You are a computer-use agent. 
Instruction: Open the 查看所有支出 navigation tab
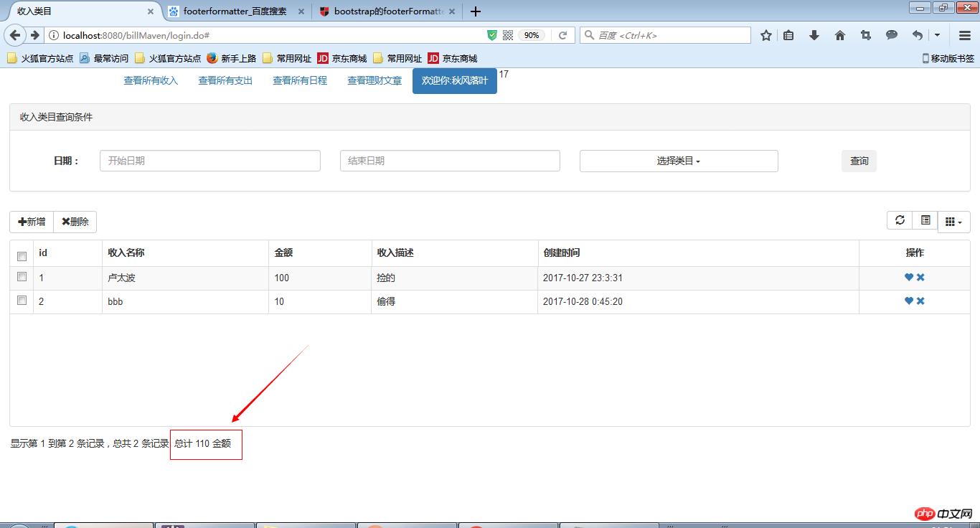pyautogui.click(x=225, y=80)
